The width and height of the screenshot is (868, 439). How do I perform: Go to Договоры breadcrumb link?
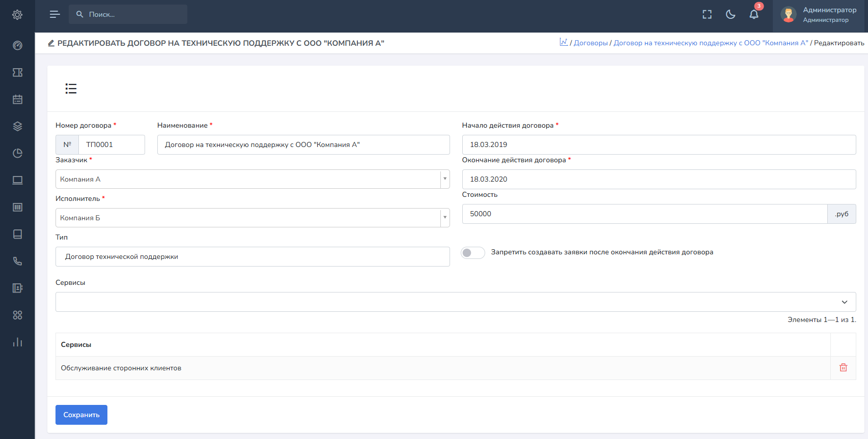591,43
